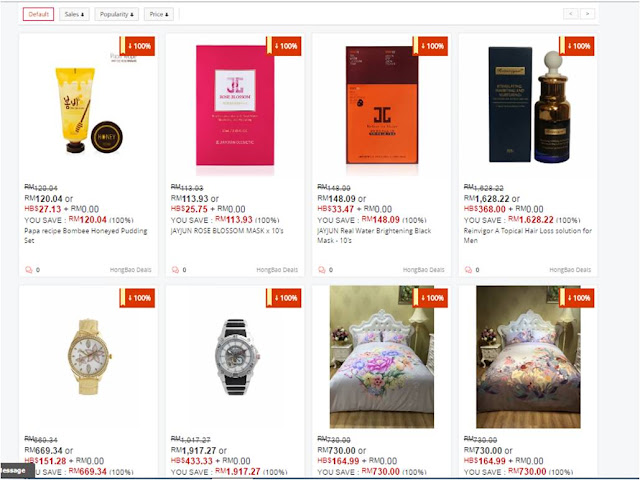Open JAYJUN ROSE BLOSSOM MASK product title
The width and height of the screenshot is (640, 480).
(227, 231)
